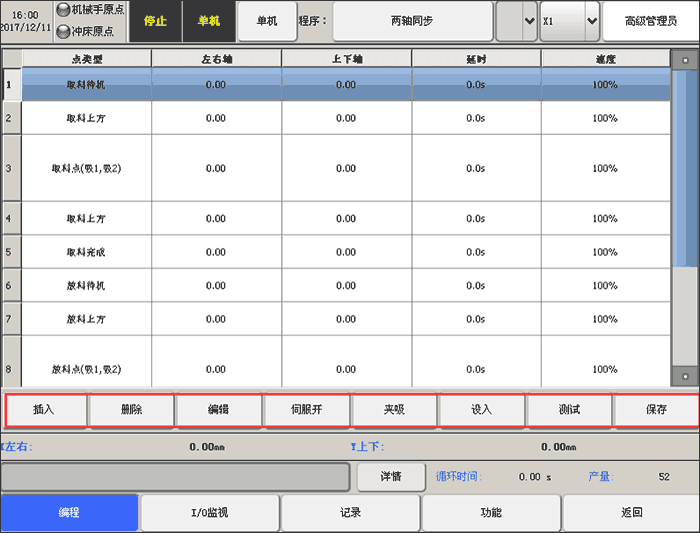Toggle the white 单机 mode button
The width and height of the screenshot is (700, 533).
267,21
